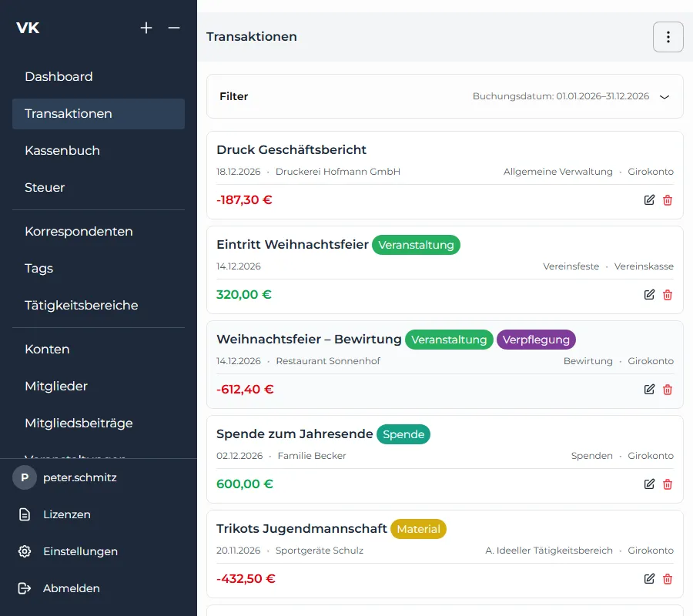The image size is (693, 616).
Task: Click the Lizenzen link text
Action: coord(67,515)
